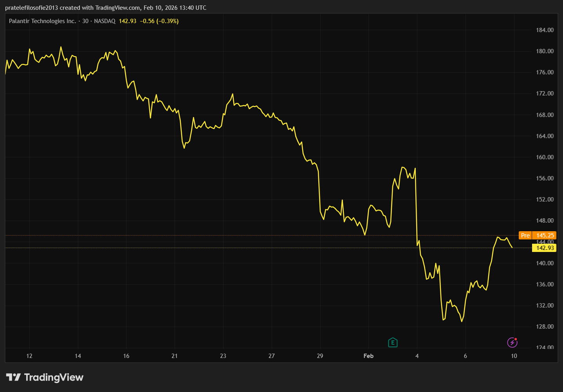563x392 pixels.
Task: Select the "Palantir Technologies Inc." symbol title
Action: [43, 21]
